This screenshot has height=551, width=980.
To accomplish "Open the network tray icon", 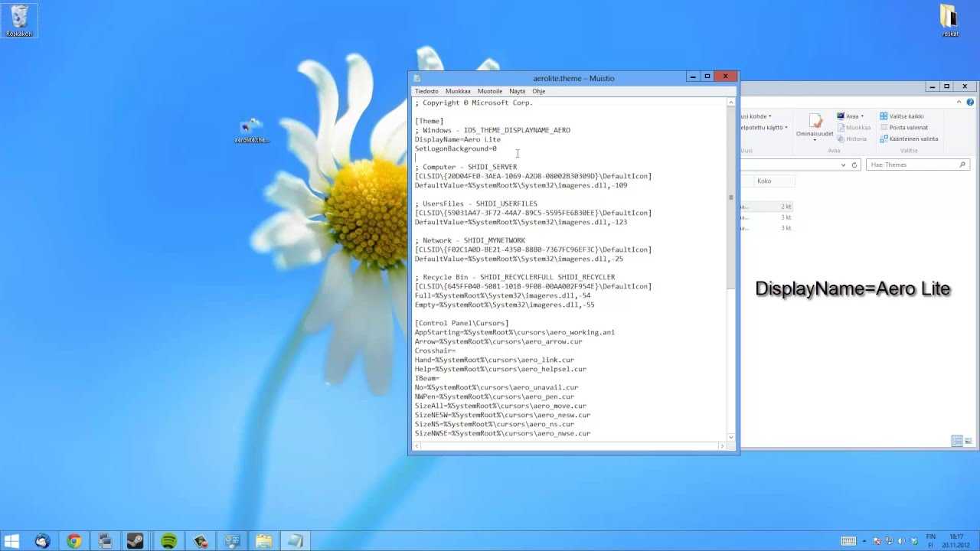I will (x=889, y=541).
